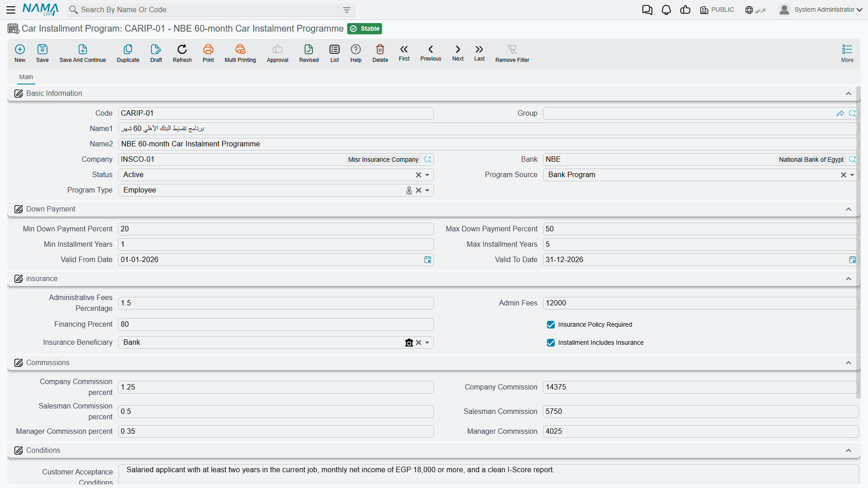The image size is (868, 488).
Task: Open Multi Printing
Action: click(240, 53)
